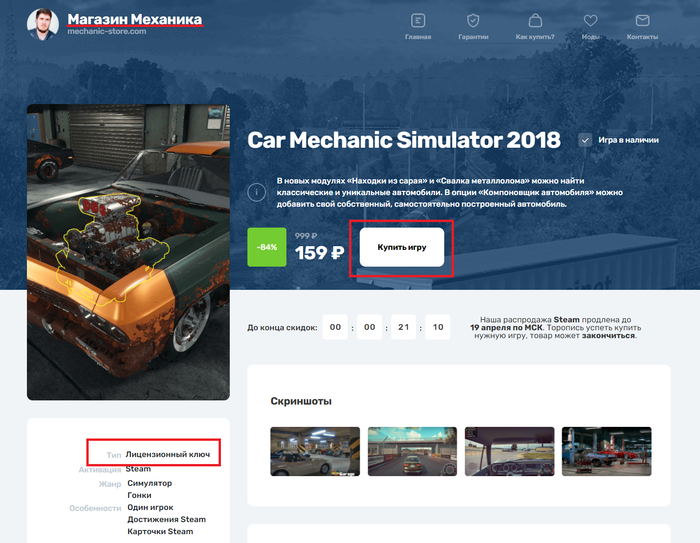Click the Гонки genre value
Screen dimensions: 700x543
(139, 495)
